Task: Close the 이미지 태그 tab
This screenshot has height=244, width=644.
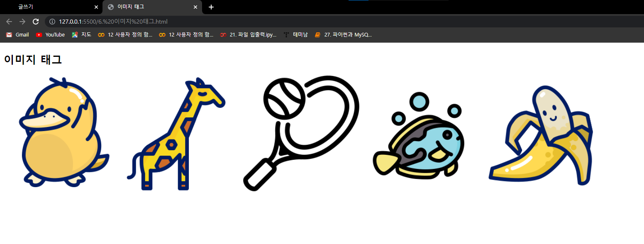Action: pos(195,7)
